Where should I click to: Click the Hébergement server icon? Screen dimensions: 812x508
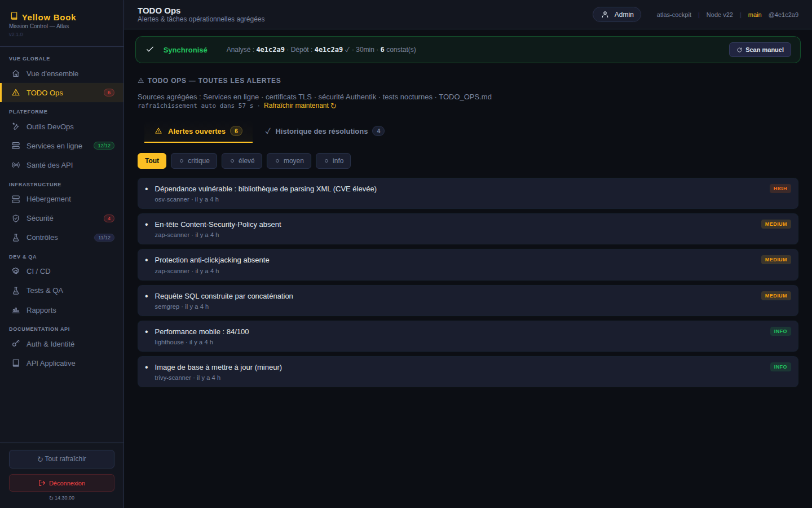(16, 199)
